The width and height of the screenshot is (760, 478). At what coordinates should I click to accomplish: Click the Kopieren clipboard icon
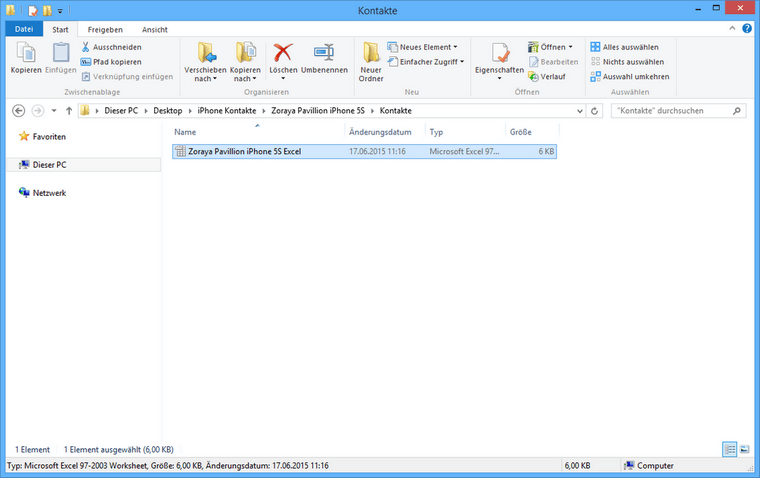[x=26, y=52]
